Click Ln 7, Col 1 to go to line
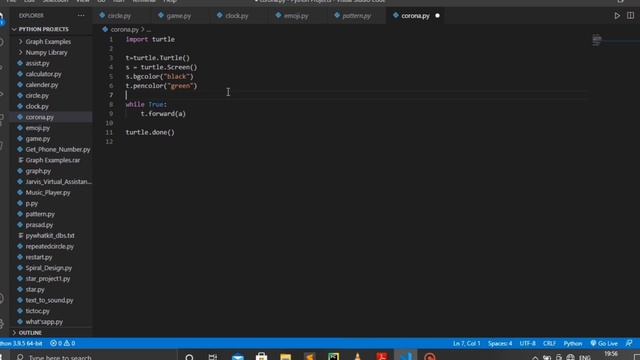The image size is (640, 360). (467, 343)
